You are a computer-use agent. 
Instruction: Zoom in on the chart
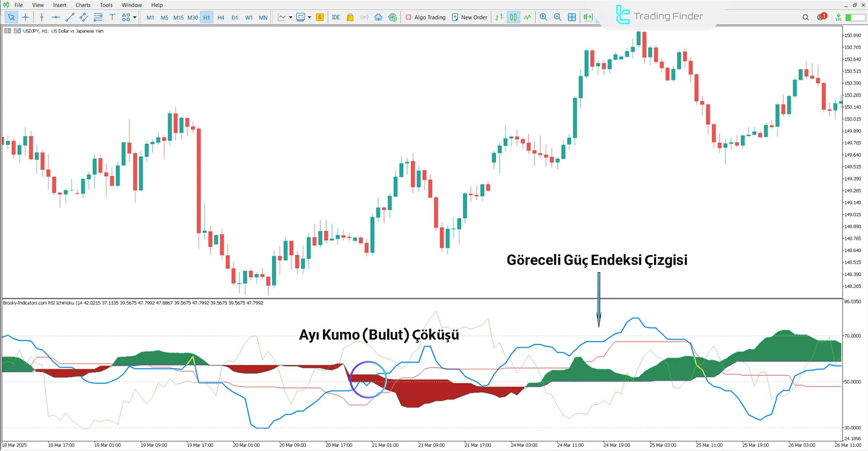pyautogui.click(x=543, y=17)
